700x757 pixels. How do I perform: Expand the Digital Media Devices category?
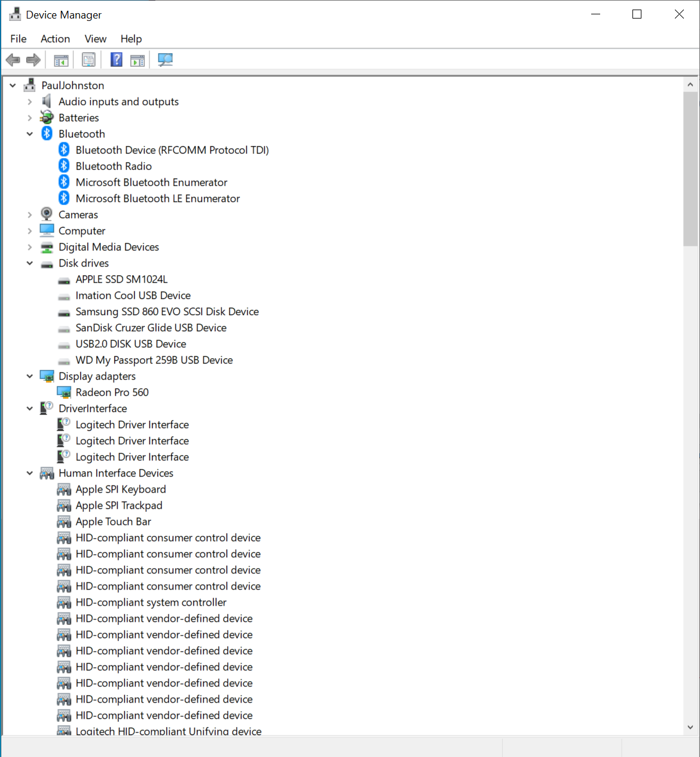click(30, 247)
